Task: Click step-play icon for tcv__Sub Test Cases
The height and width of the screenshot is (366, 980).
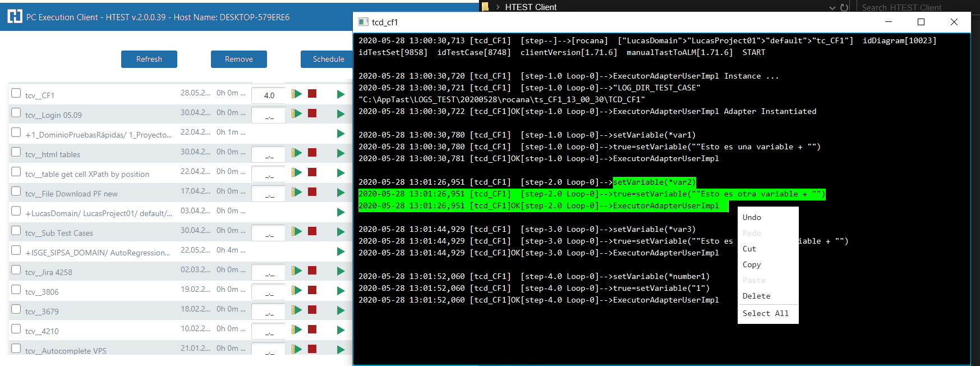Action: coord(297,231)
